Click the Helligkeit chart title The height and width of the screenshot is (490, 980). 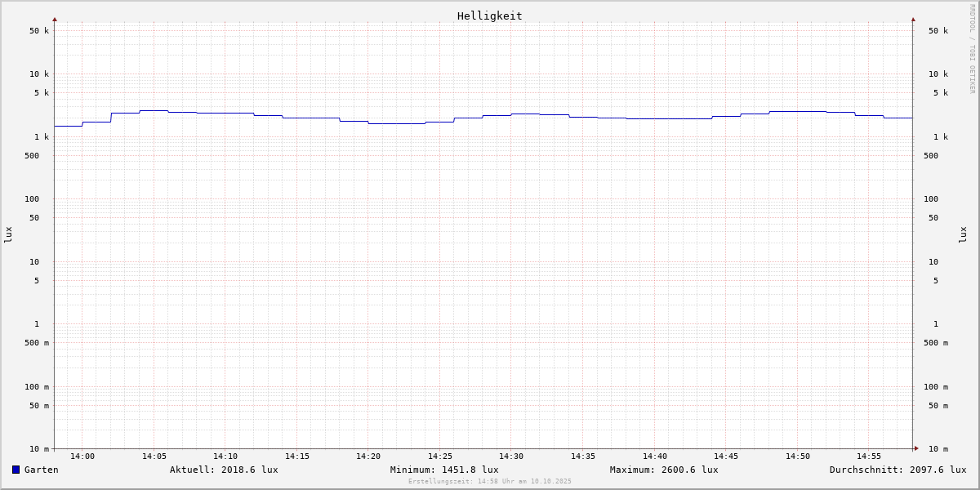tap(489, 16)
